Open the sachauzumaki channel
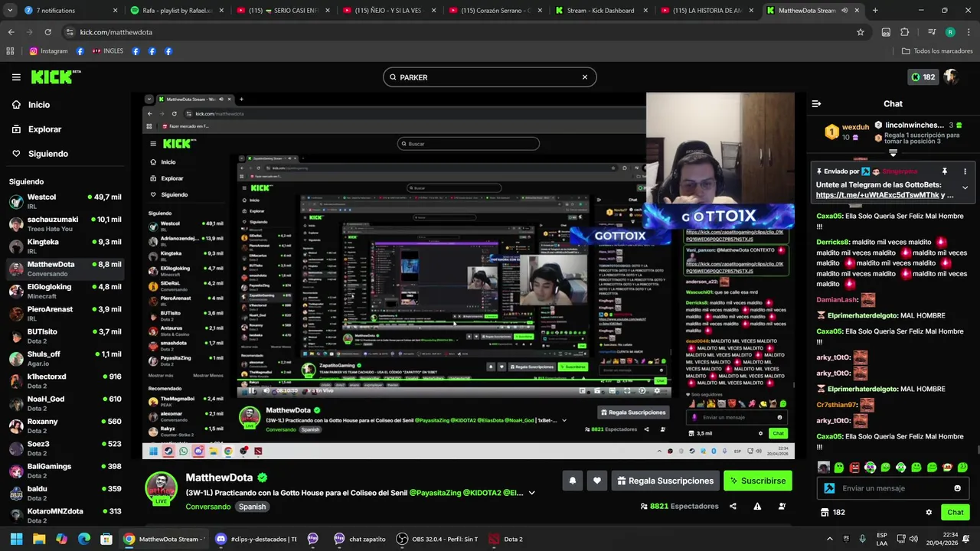Image resolution: width=980 pixels, height=551 pixels. tap(65, 223)
